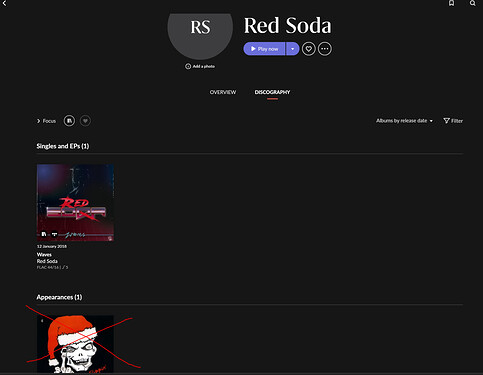Click the Red Soda artist name title
The image size is (483, 375).
click(288, 26)
